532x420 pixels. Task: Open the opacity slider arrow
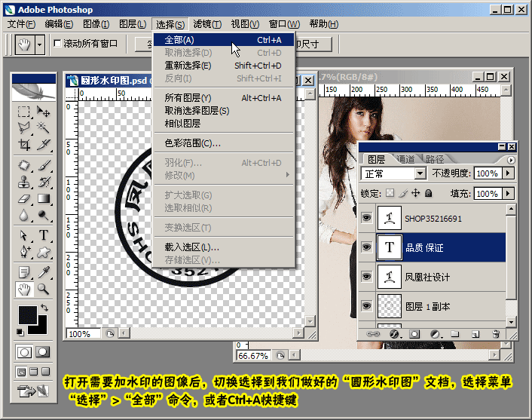508,173
